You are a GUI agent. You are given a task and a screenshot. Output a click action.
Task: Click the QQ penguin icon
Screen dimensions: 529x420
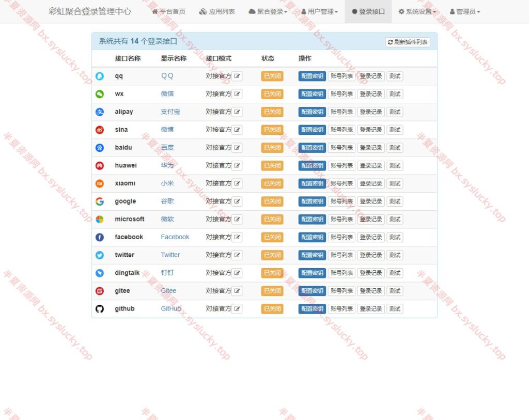[100, 76]
